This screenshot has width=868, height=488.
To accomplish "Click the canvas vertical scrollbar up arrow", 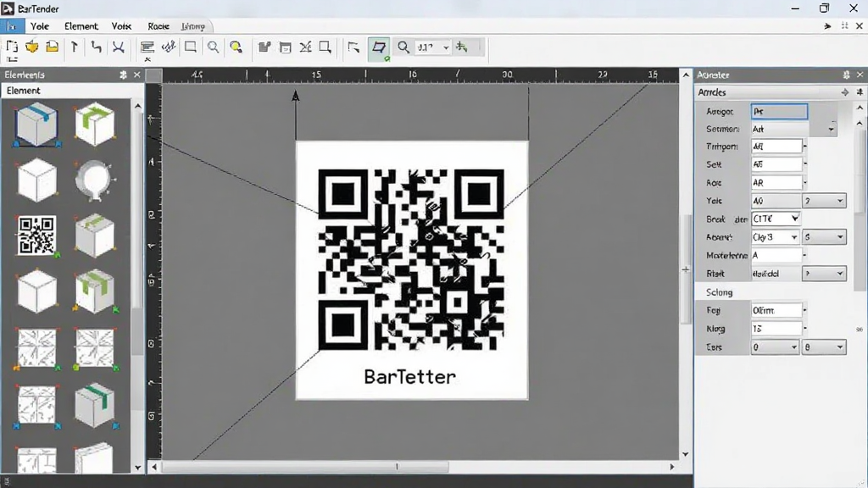I will click(x=686, y=75).
